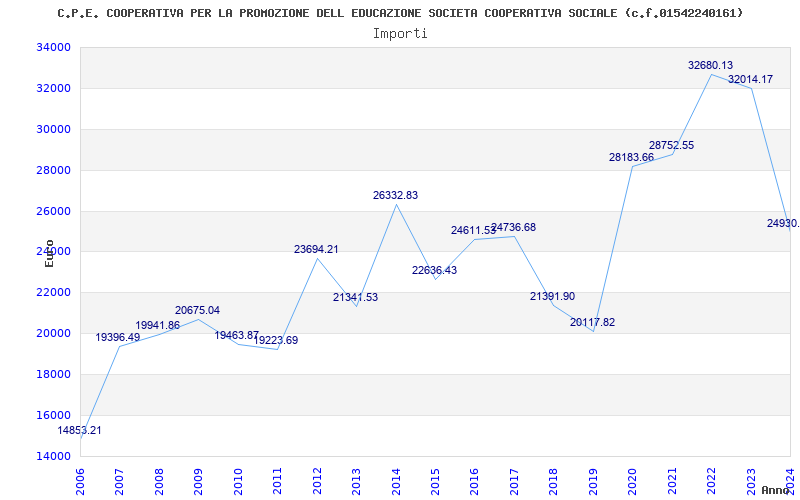The width and height of the screenshot is (800, 500).
Task: Click the 34000 y-axis tick label
Action: pos(53,47)
